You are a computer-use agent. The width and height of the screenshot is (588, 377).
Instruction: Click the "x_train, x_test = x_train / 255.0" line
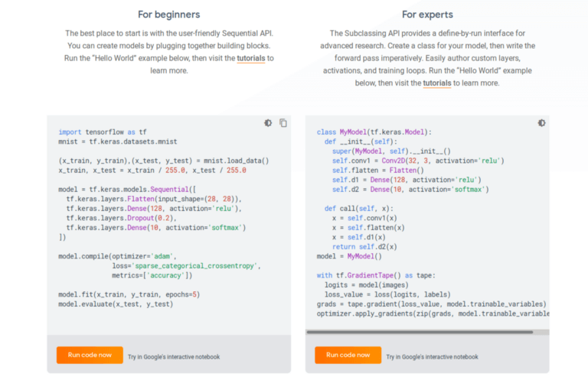(x=152, y=171)
